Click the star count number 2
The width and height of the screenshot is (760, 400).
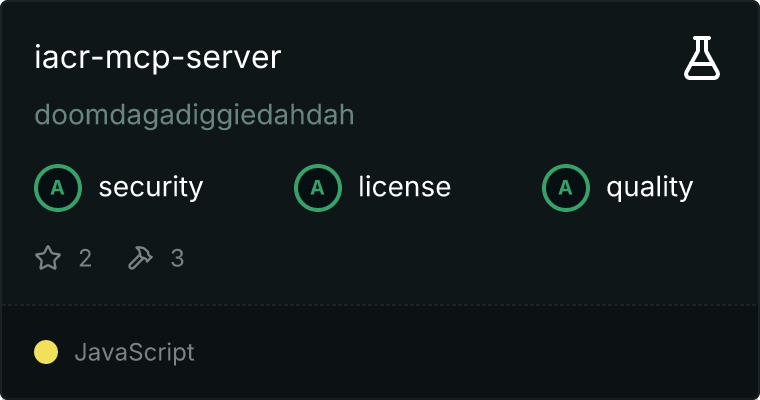[x=85, y=258]
